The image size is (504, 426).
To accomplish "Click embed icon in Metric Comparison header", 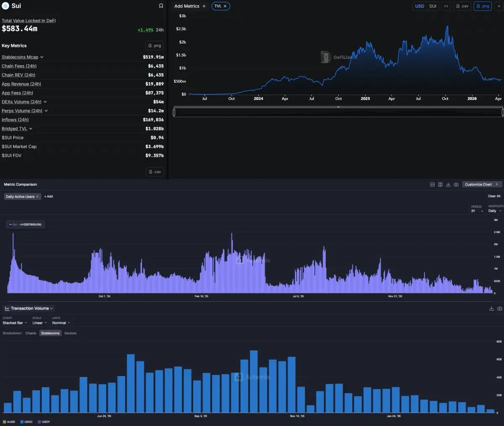I will point(432,185).
